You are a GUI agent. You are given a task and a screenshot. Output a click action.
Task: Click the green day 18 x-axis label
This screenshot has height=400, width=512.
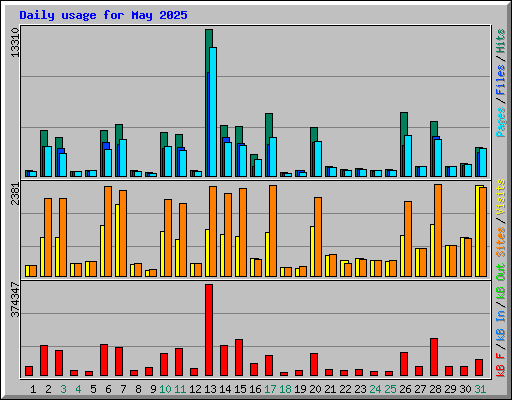coord(285,389)
